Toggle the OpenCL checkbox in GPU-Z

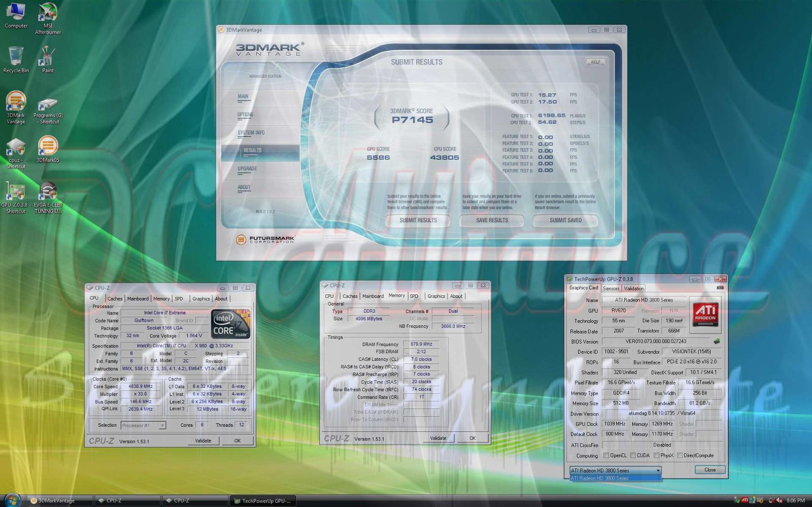606,455
